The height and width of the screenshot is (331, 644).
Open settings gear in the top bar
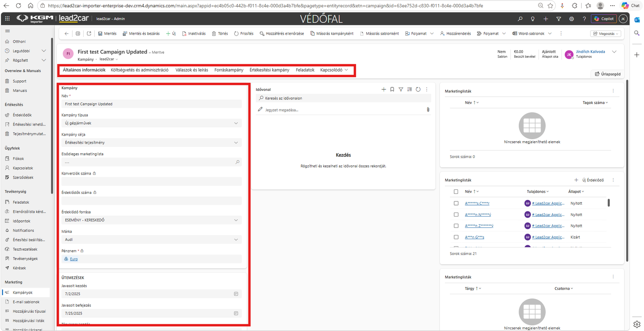click(572, 19)
